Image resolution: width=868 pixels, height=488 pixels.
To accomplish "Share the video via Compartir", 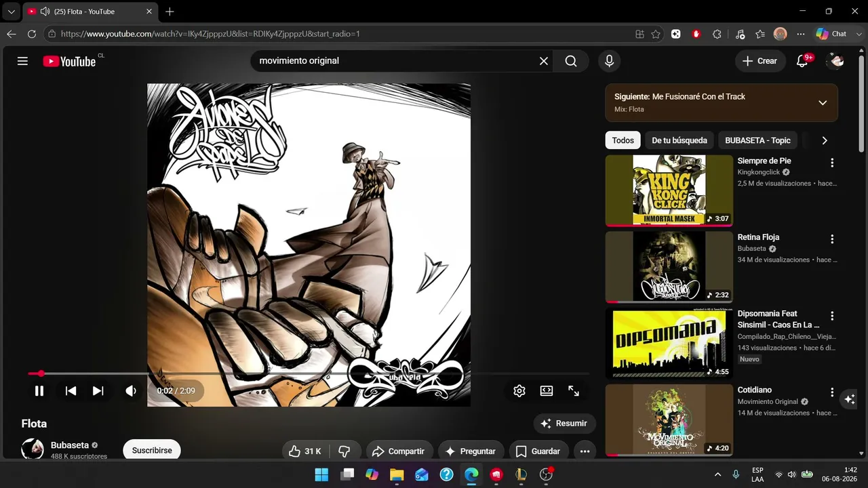I will [398, 451].
